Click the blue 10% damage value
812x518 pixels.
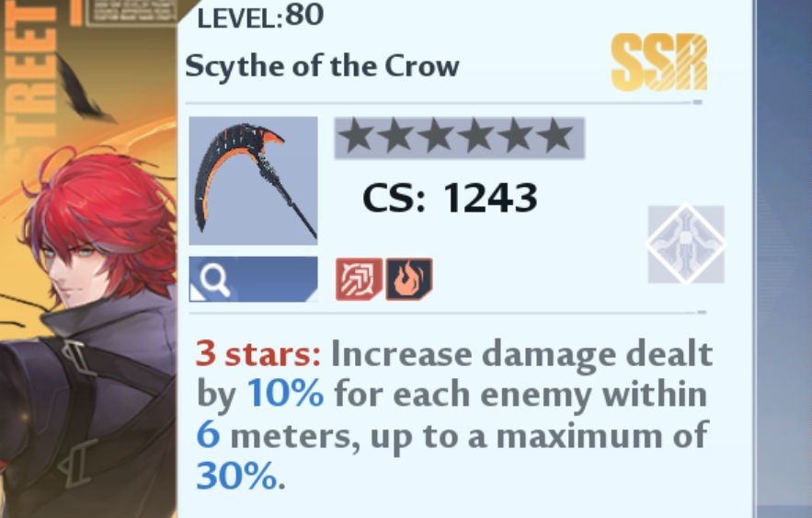286,394
